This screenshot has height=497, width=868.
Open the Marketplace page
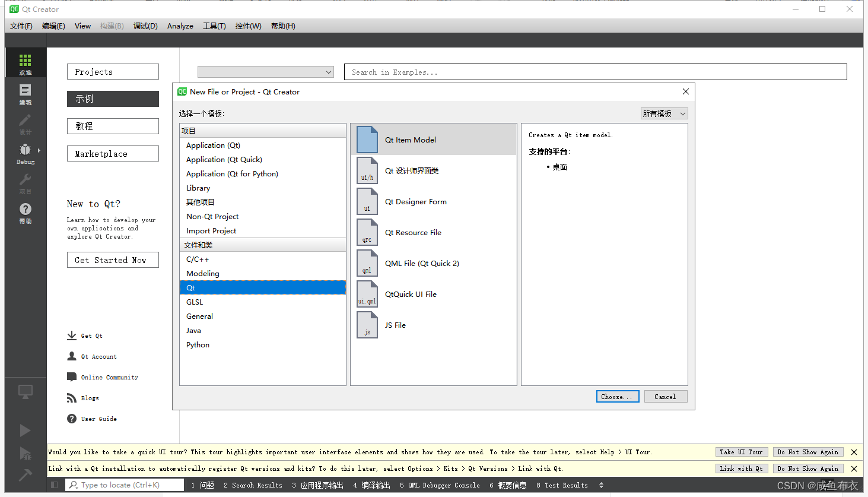click(x=113, y=154)
